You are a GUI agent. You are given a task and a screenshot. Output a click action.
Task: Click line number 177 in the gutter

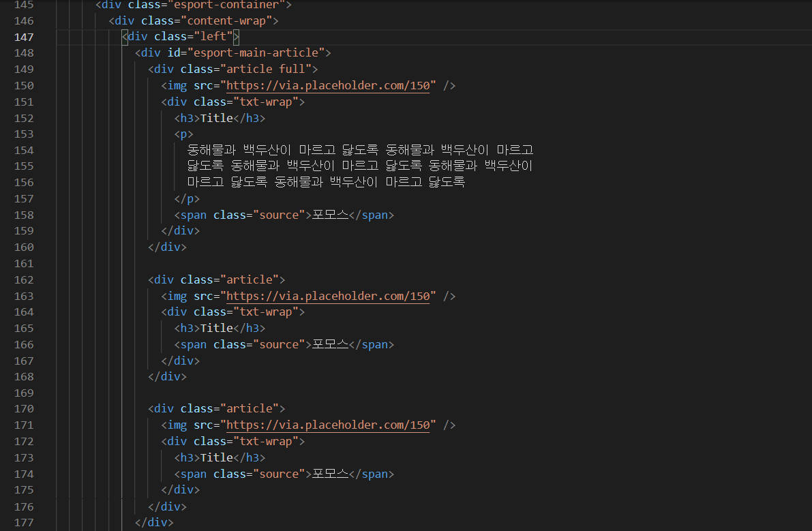pos(24,522)
